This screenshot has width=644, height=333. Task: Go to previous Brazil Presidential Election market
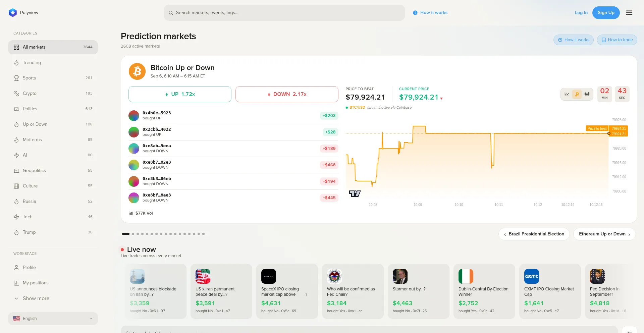click(x=534, y=234)
